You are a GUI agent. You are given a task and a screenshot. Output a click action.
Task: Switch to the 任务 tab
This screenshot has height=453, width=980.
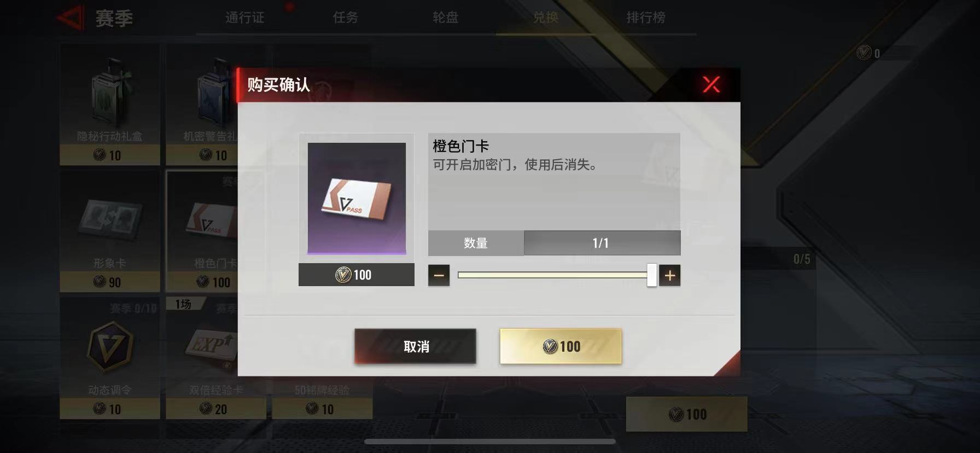pos(345,18)
